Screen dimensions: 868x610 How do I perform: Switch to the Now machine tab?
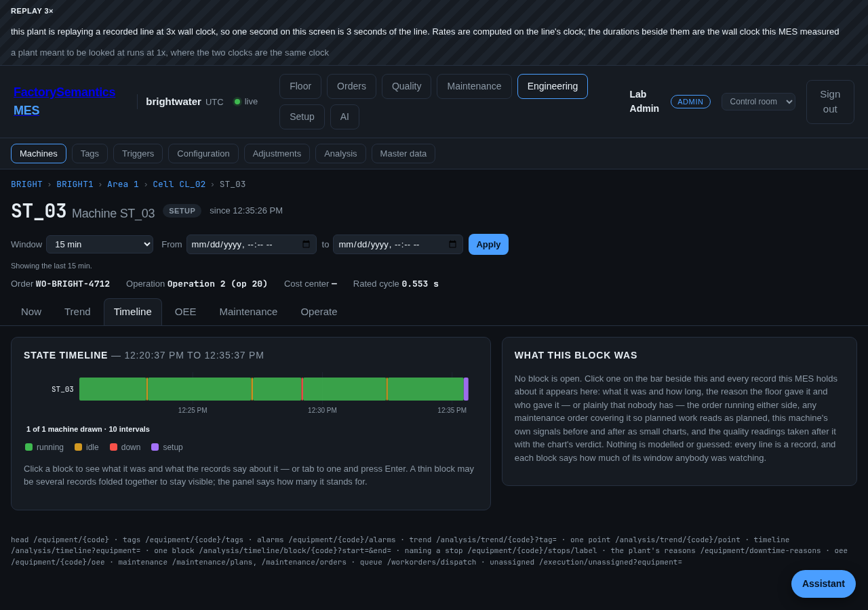[31, 312]
